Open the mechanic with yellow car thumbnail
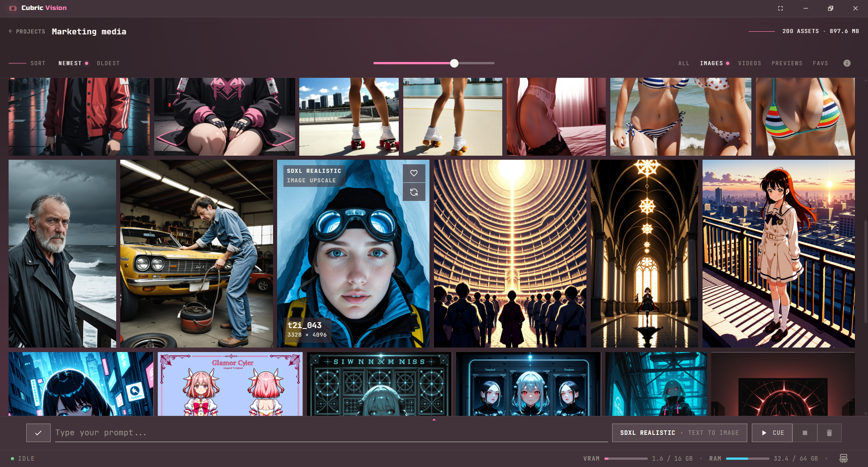The width and height of the screenshot is (868, 467). [x=197, y=253]
